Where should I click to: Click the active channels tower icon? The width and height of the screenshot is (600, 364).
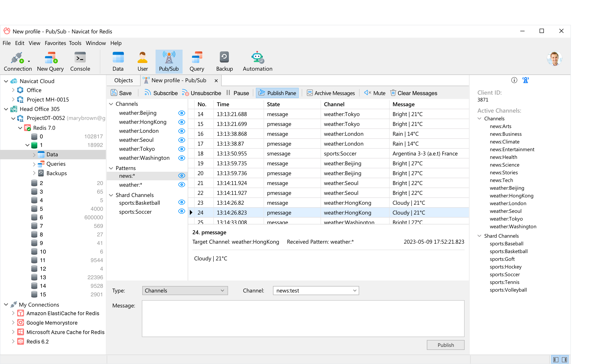coord(525,80)
